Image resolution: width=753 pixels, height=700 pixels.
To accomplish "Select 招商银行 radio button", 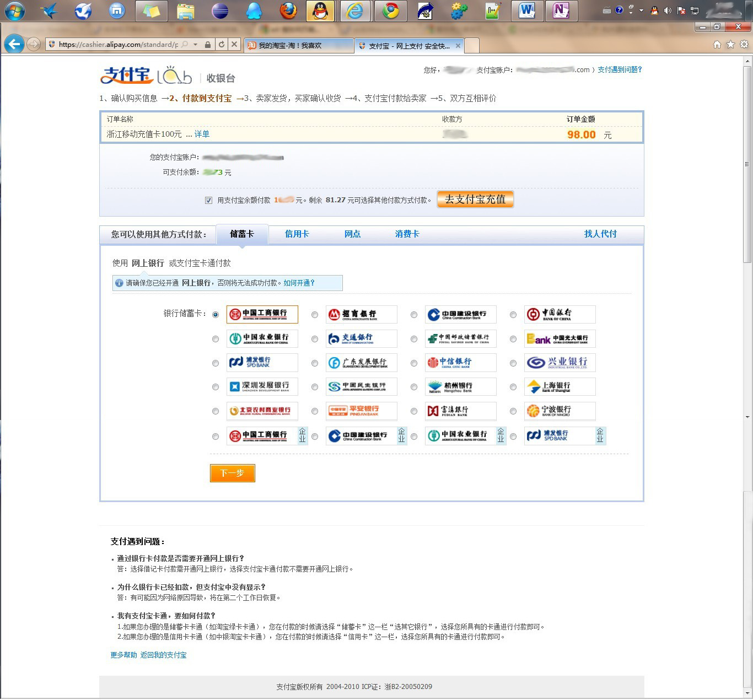I will 315,315.
